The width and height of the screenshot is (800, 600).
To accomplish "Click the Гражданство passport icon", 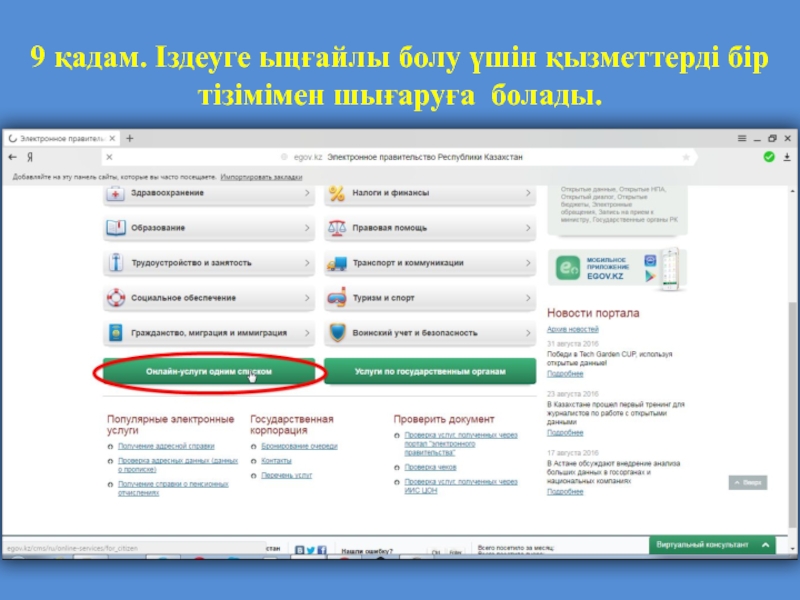I will pos(116,333).
